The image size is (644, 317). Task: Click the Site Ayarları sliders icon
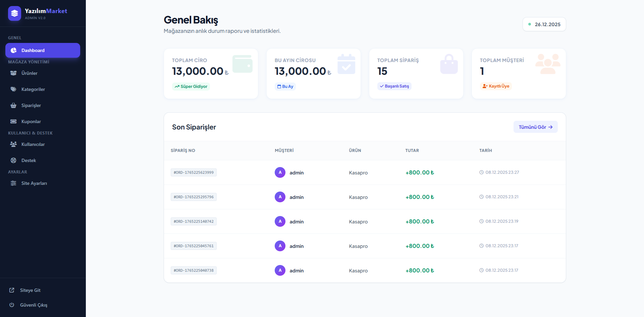coord(13,183)
